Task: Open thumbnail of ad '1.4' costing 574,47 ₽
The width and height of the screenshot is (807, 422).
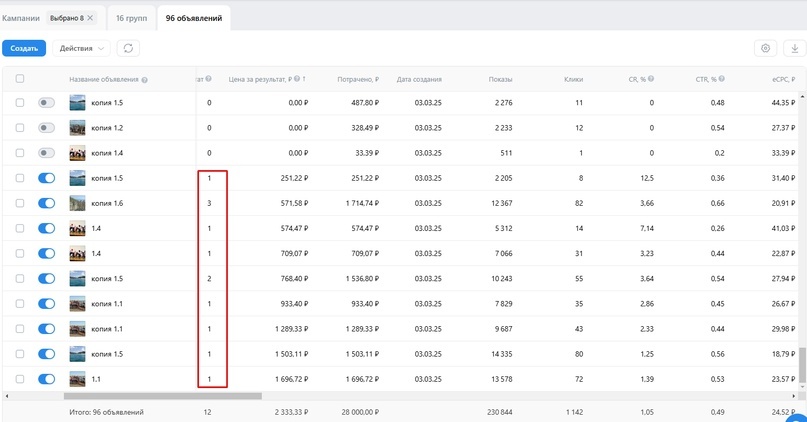Action: pos(77,228)
